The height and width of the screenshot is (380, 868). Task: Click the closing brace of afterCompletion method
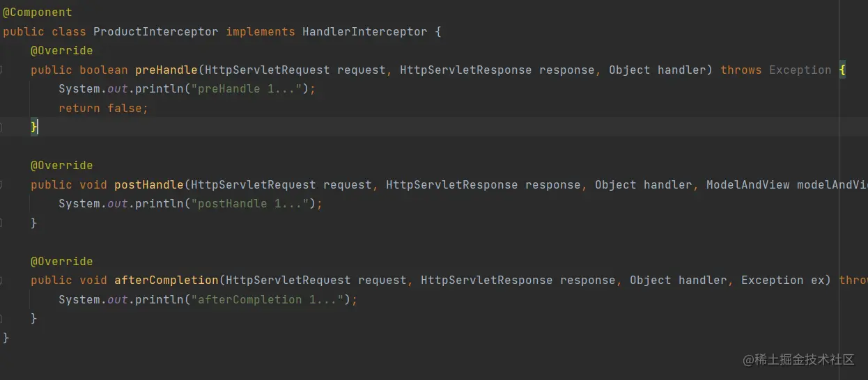point(34,318)
